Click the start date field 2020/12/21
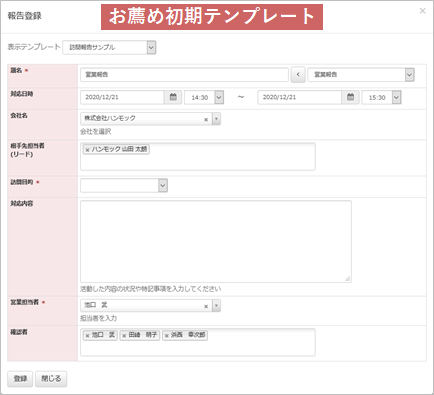Image resolution: width=434 pixels, height=395 pixels. tap(122, 97)
